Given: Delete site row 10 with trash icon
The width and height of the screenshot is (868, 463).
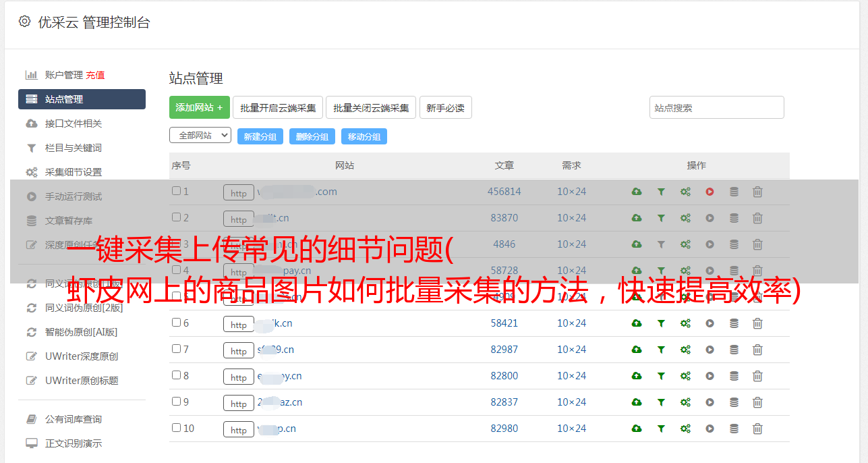Looking at the screenshot, I should click(x=757, y=429).
